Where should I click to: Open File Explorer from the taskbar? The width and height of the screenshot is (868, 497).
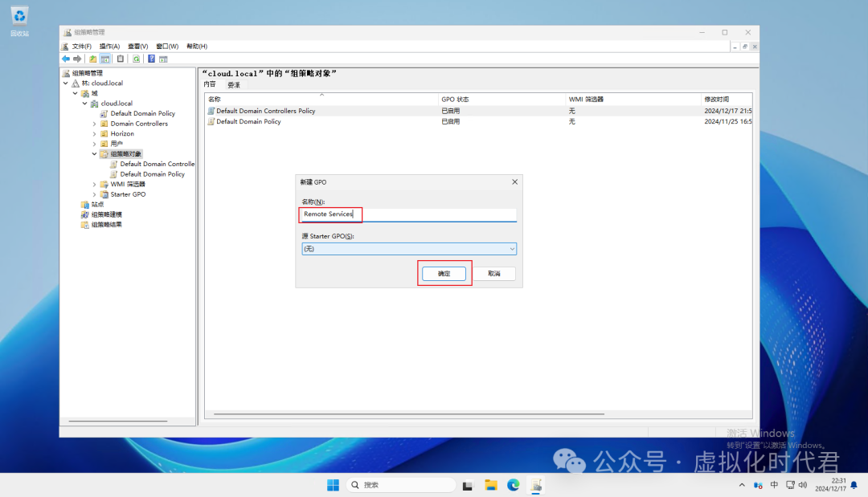490,485
